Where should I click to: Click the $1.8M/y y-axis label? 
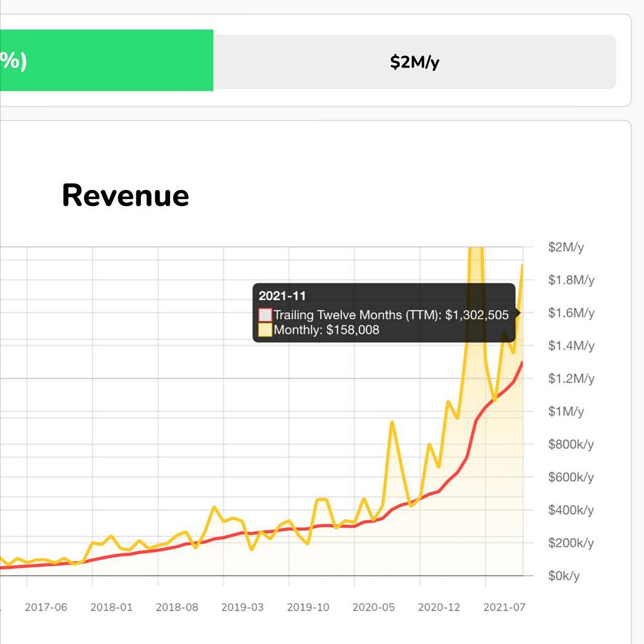[571, 280]
